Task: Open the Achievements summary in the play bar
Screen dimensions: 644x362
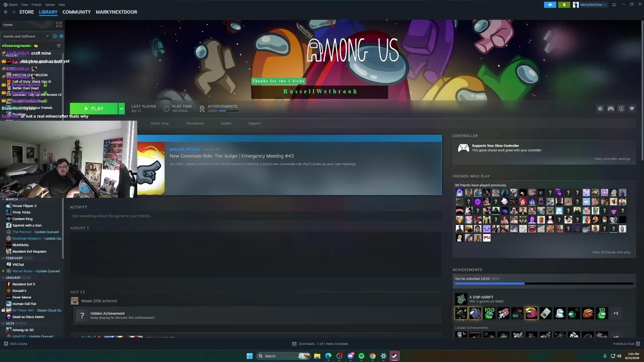Action: [x=218, y=108]
